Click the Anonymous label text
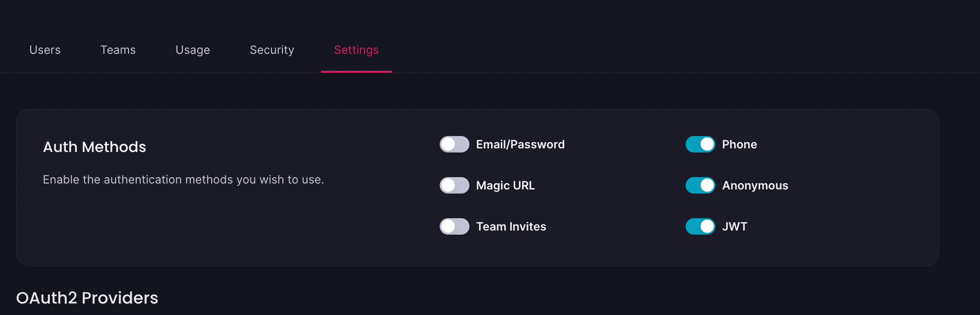Viewport: 980px width, 315px height. pyautogui.click(x=755, y=185)
